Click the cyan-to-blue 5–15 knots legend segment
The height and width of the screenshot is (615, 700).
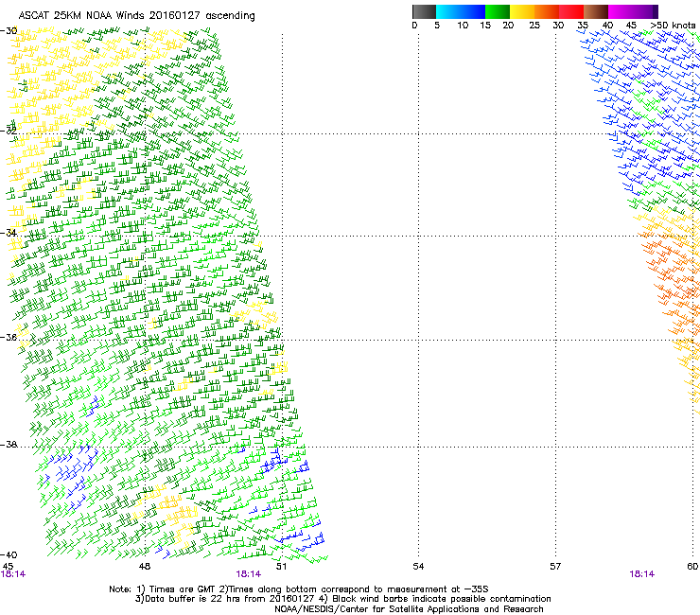(461, 11)
